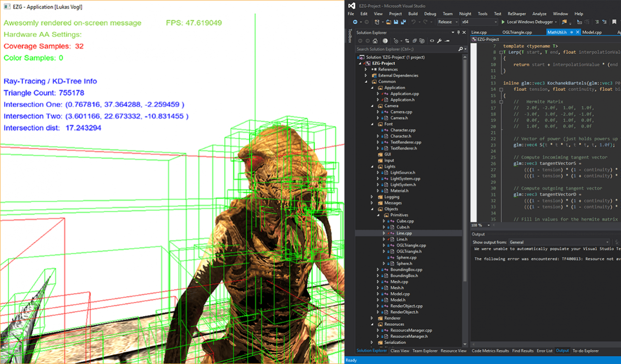Open Properties via the wrench icon
Viewport: 621px width, 364px height.
pos(440,41)
